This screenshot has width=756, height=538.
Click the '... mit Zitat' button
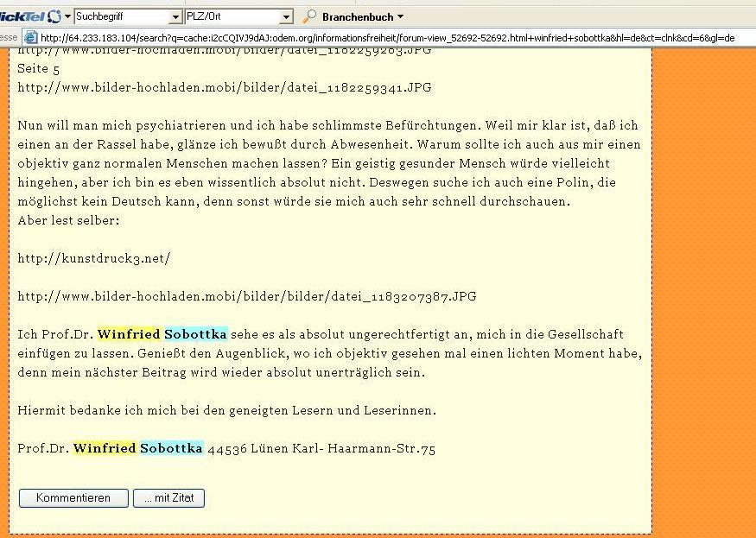(168, 498)
